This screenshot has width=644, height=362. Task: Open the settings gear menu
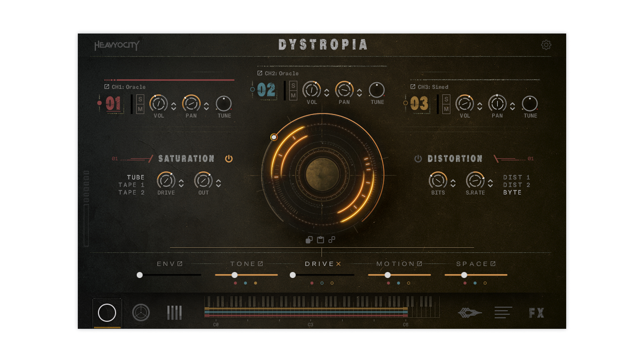pos(546,45)
